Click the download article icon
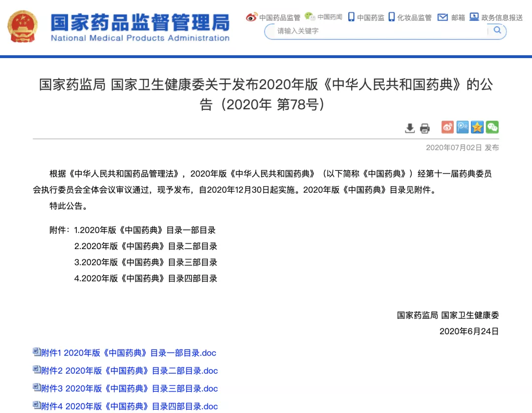 pos(410,128)
